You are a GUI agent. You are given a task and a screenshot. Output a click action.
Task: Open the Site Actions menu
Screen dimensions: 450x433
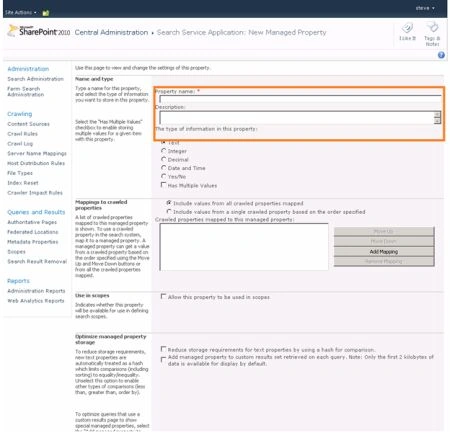pyautogui.click(x=21, y=13)
